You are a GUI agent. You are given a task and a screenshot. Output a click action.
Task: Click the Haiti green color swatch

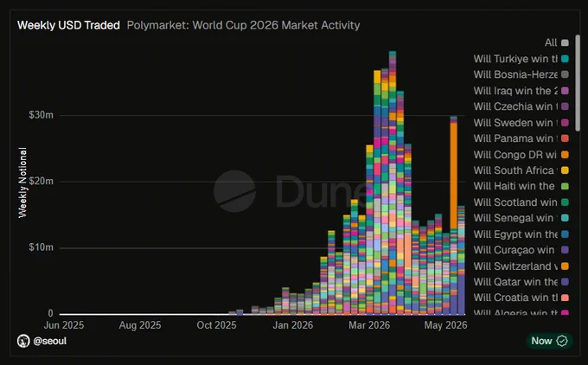coord(565,187)
